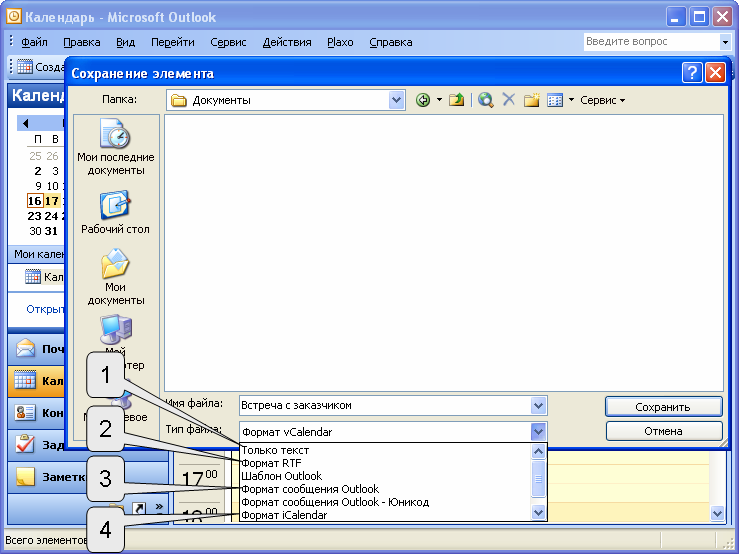
Task: Open the Файл menu
Action: pos(34,42)
